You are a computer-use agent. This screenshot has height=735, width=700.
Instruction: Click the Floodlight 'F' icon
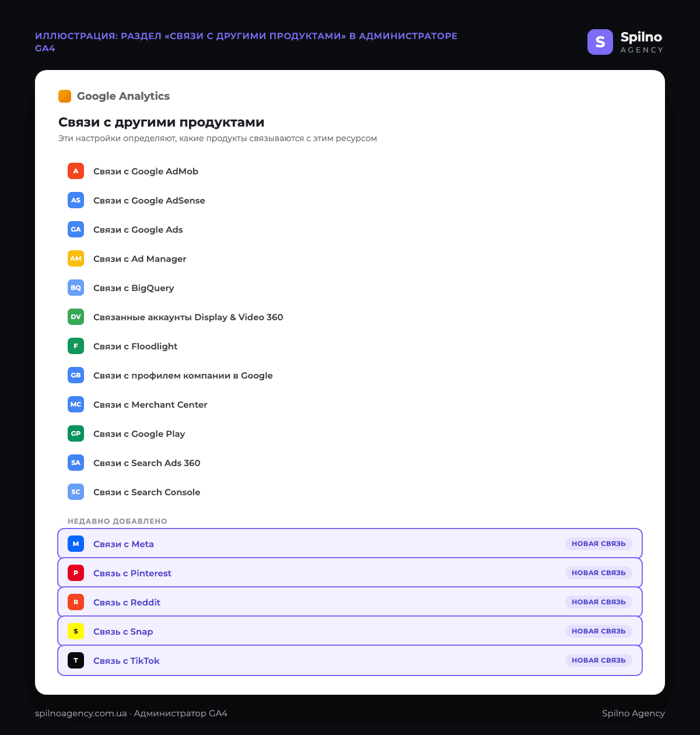[x=76, y=346]
